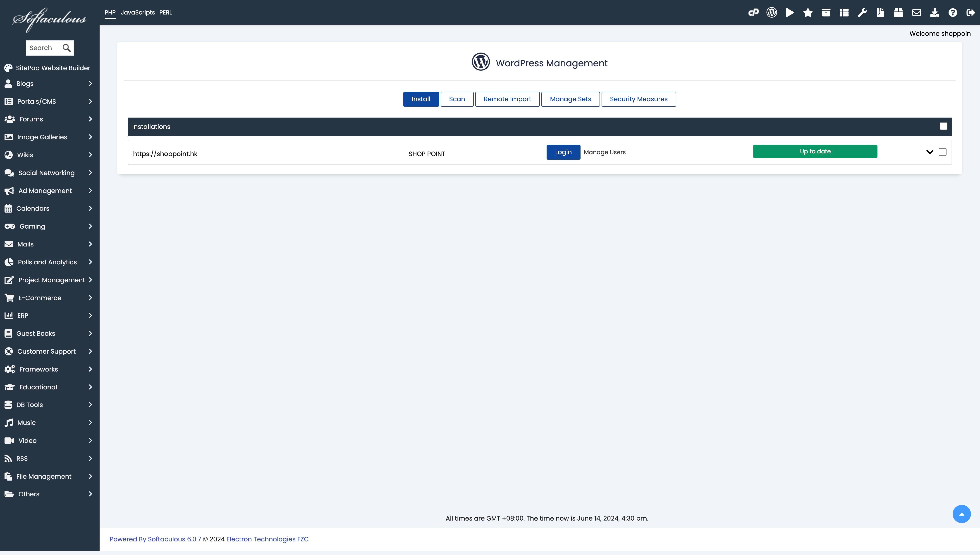Open the list icon in top bar
This screenshot has width=980, height=555.
(x=844, y=13)
